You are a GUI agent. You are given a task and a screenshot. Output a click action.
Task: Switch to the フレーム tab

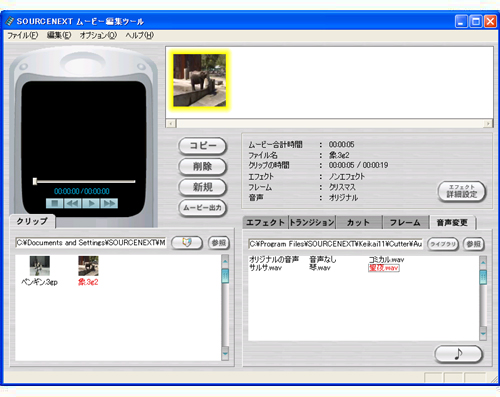pyautogui.click(x=405, y=223)
